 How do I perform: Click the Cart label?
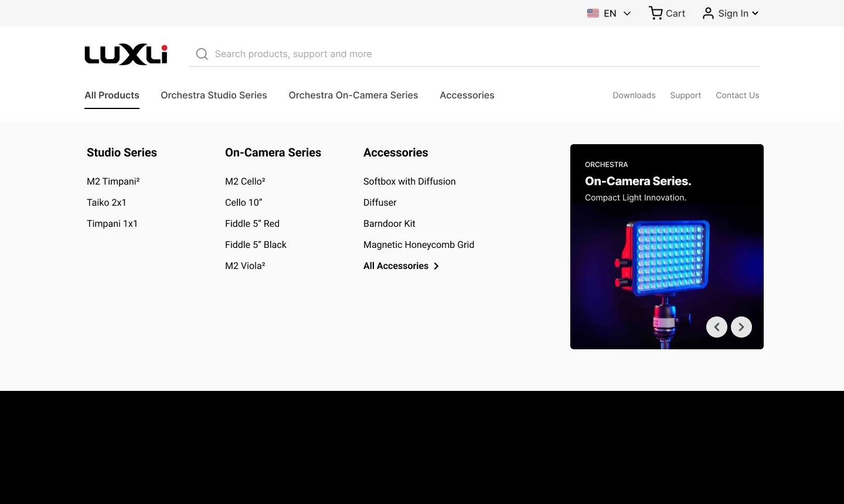(675, 13)
